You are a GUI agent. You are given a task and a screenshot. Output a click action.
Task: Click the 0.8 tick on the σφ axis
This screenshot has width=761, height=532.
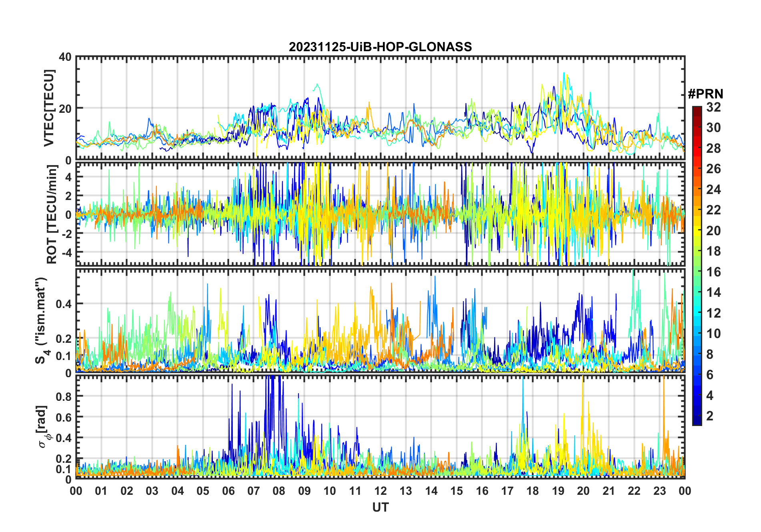pos(64,396)
